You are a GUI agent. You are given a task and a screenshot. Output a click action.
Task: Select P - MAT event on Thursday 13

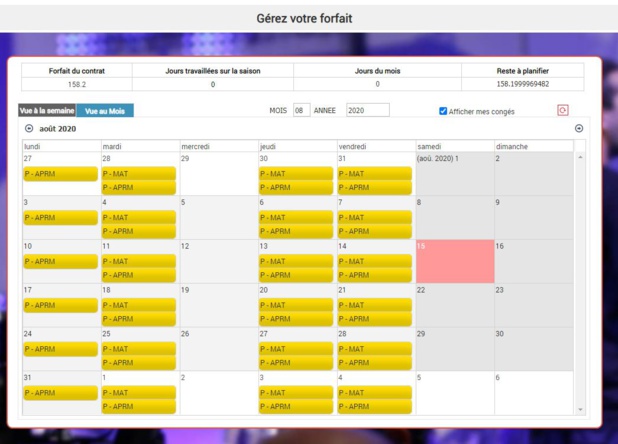coord(296,262)
